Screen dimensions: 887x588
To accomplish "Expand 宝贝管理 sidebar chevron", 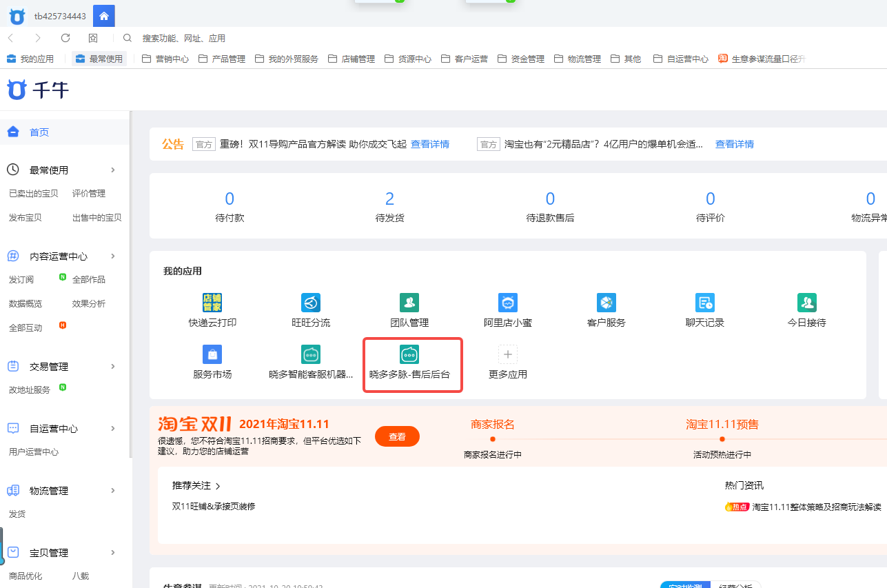I will point(113,553).
